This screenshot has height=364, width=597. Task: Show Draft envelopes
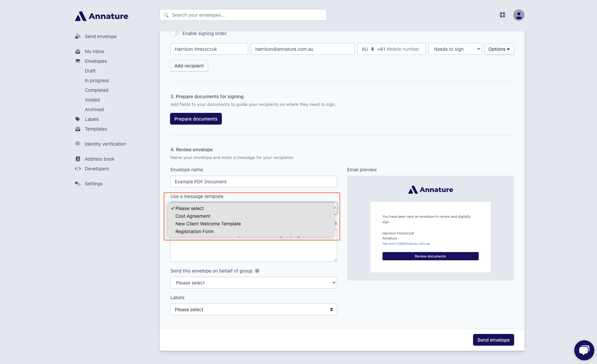coord(90,71)
